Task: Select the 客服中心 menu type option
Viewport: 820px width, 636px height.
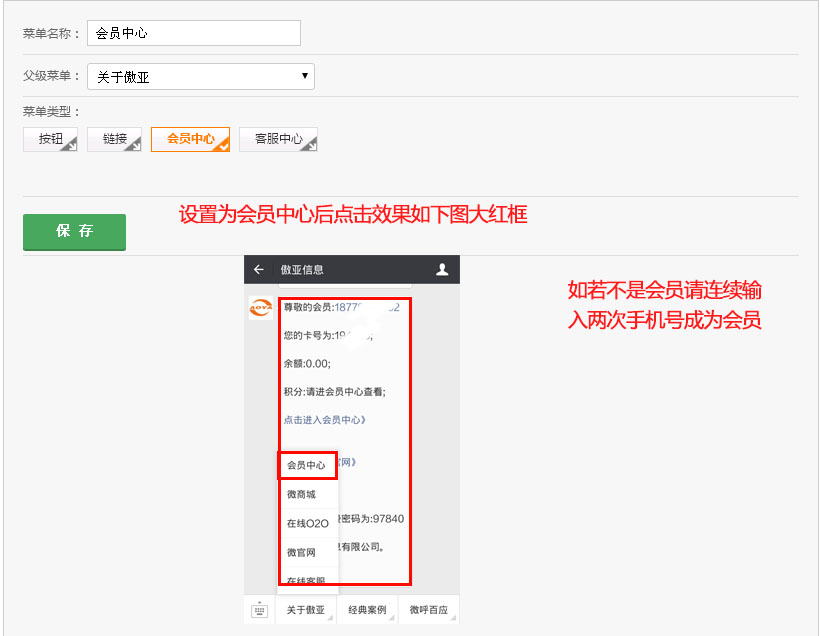Action: click(x=278, y=139)
